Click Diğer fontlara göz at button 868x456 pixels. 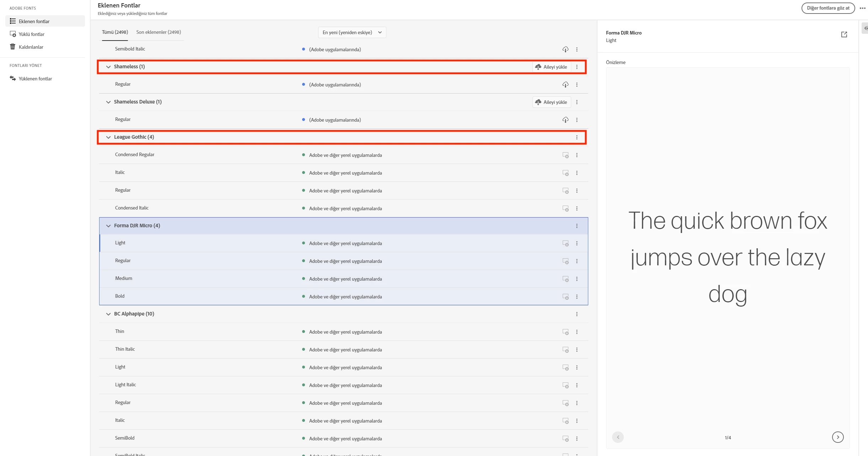coord(828,8)
